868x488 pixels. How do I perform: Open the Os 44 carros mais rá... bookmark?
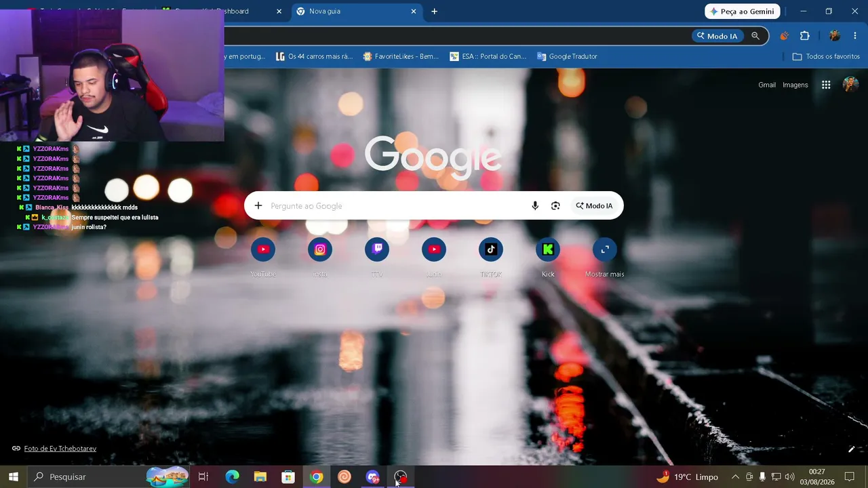coord(314,56)
